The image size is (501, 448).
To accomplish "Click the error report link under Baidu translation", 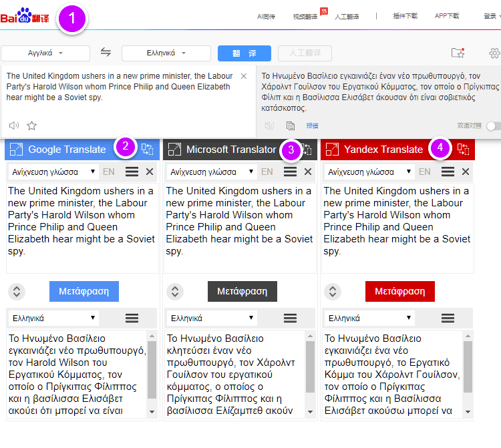I will [312, 126].
